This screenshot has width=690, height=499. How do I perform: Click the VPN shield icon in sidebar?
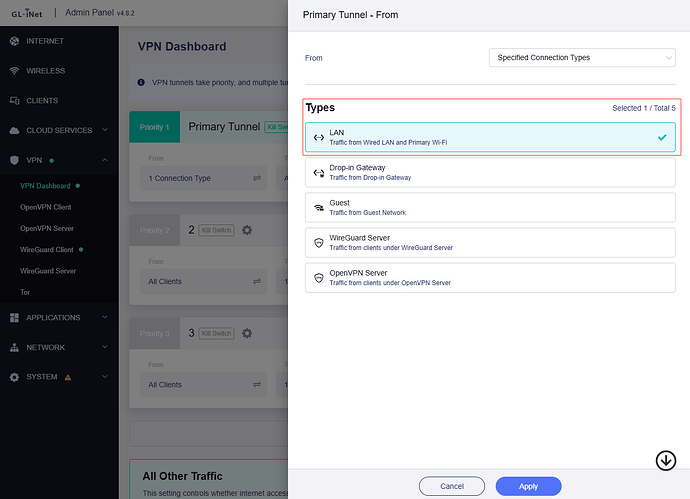point(15,160)
